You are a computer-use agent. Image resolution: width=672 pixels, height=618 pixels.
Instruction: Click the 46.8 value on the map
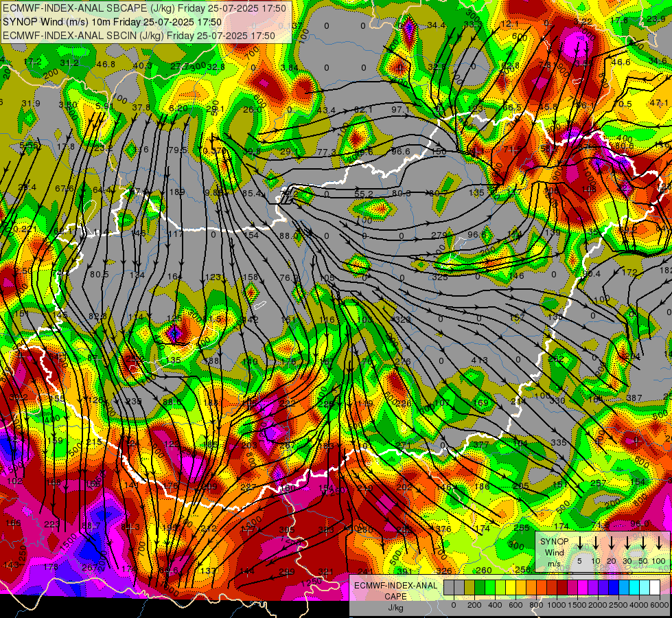coord(106,65)
